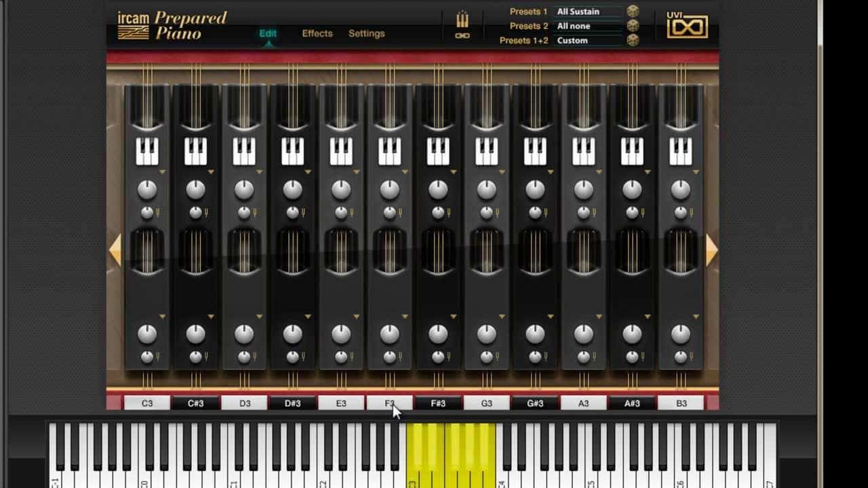Open the Presets 1+2 'Custom' dropdown
868x488 pixels.
point(588,40)
